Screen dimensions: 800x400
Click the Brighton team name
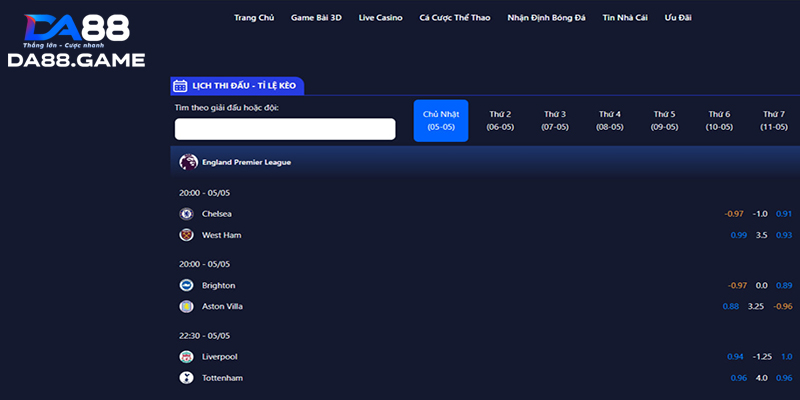[x=218, y=286]
